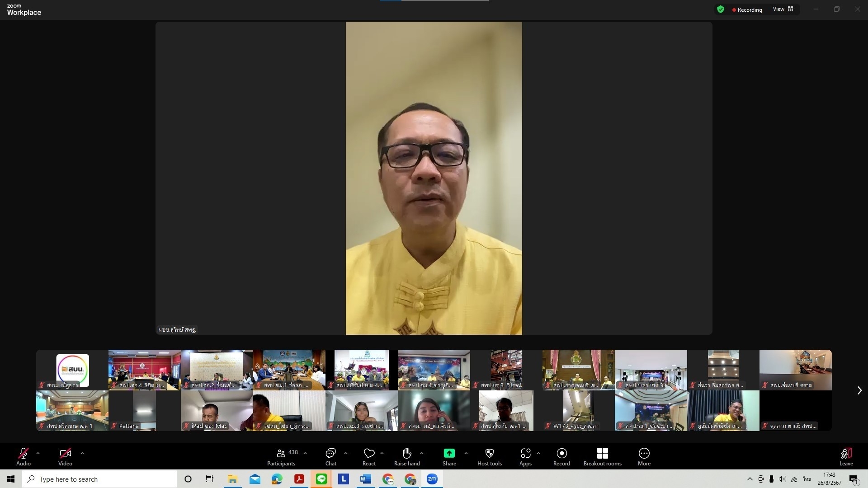The height and width of the screenshot is (488, 868).
Task: Show next page of participant thumbnails
Action: (859, 390)
